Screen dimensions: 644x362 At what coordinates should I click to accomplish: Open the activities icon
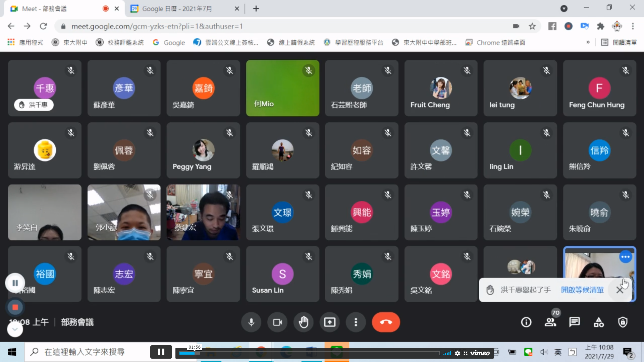tap(599, 322)
